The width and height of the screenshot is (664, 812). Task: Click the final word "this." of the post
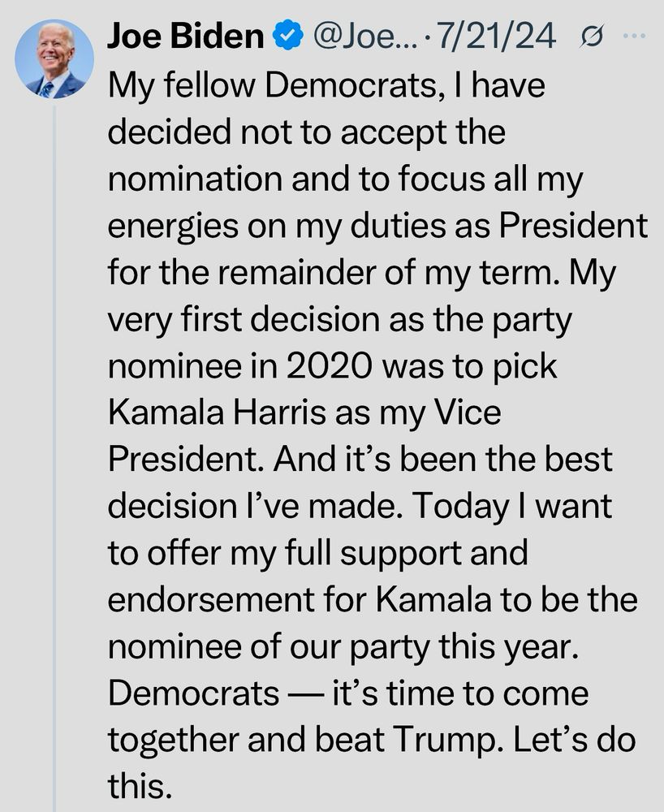140,785
